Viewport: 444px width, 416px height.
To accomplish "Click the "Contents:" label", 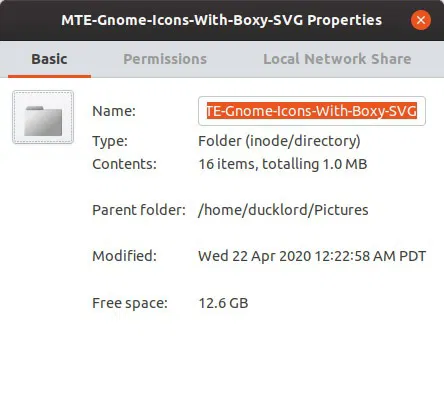I will click(124, 164).
